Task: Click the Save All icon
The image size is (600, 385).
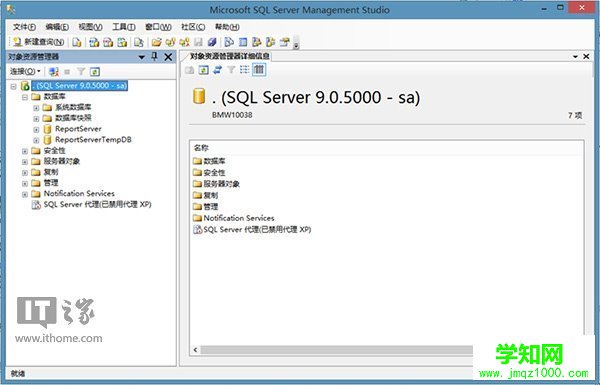Action: [212, 42]
